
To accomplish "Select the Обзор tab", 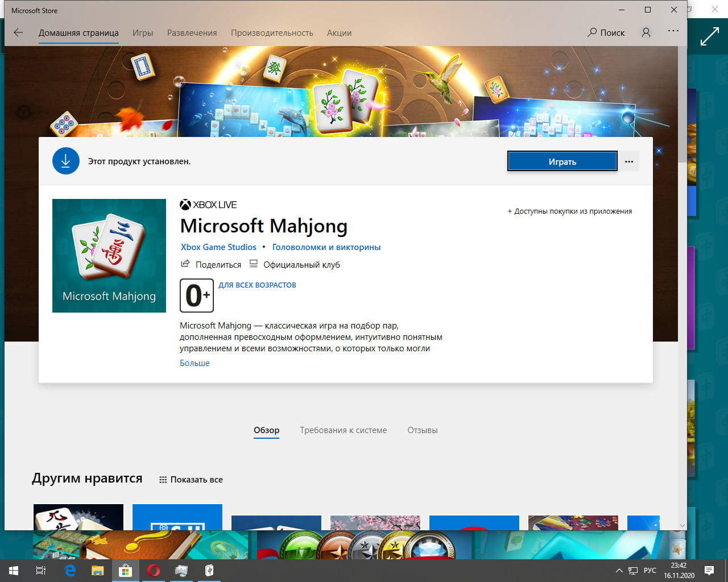I will (x=266, y=430).
